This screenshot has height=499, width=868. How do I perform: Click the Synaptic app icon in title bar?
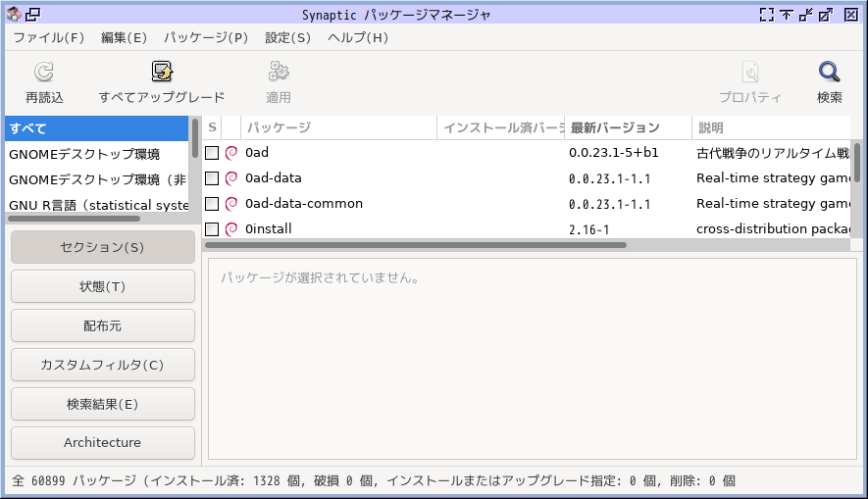pos(14,15)
